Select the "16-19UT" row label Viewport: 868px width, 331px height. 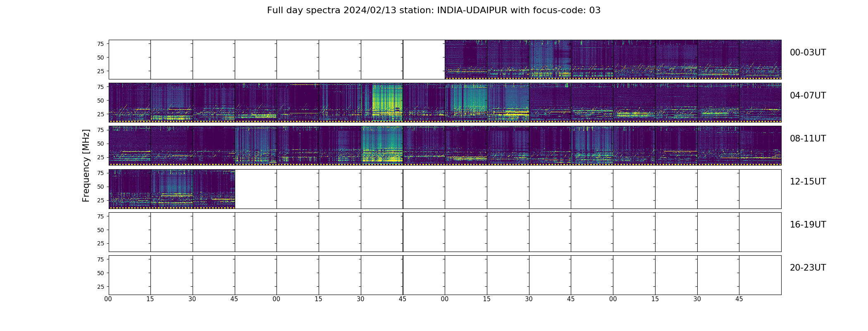tap(808, 225)
